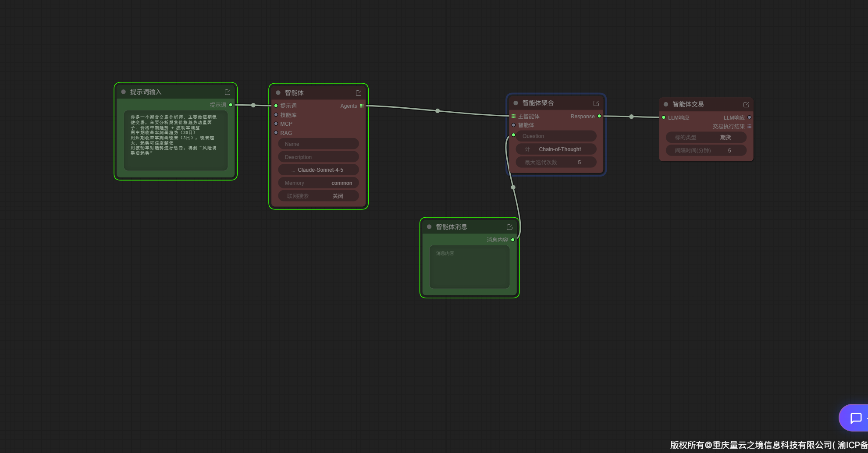The width and height of the screenshot is (868, 453).
Task: Open edit icon on 智能体交易 node
Action: click(746, 105)
